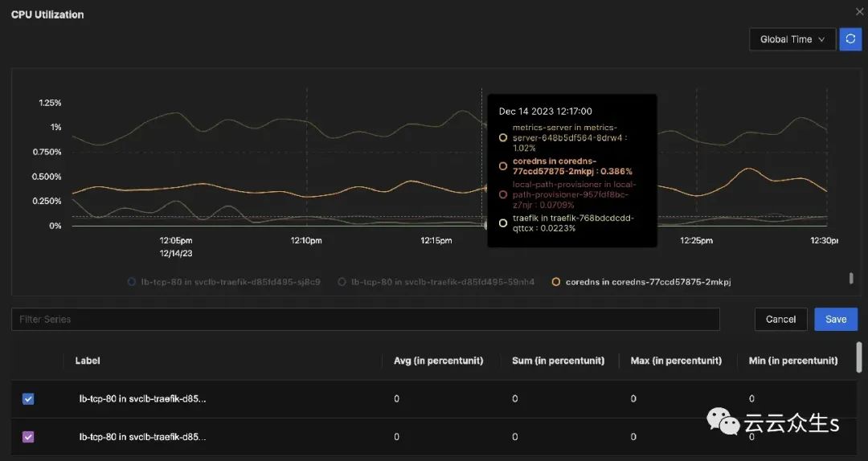Focus the Filter Series input field
This screenshot has width=868, height=461.
(x=365, y=319)
